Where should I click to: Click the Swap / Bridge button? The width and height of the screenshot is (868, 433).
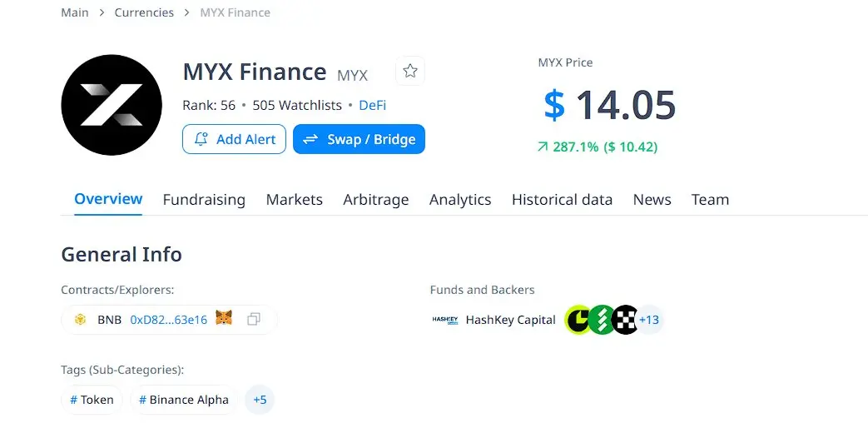tap(360, 139)
